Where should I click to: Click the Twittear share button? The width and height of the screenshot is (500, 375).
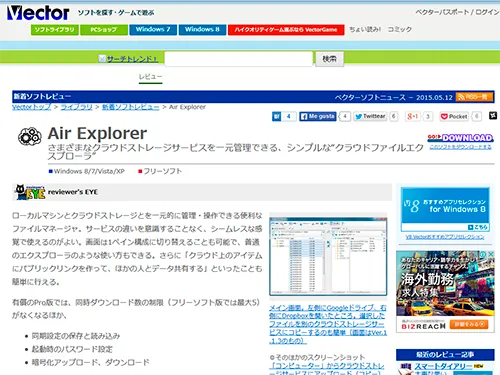pyautogui.click(x=370, y=116)
